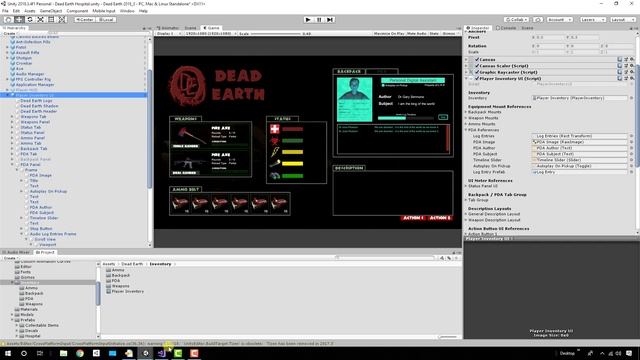
Task: Open Canvas Scaler preset icon
Action: [x=626, y=66]
